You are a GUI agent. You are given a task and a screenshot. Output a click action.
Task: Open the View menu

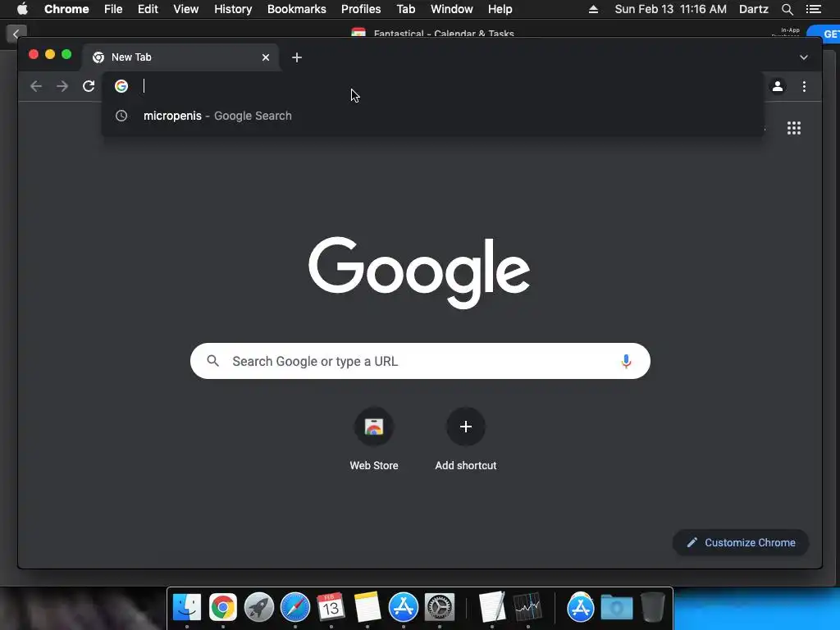click(x=186, y=9)
